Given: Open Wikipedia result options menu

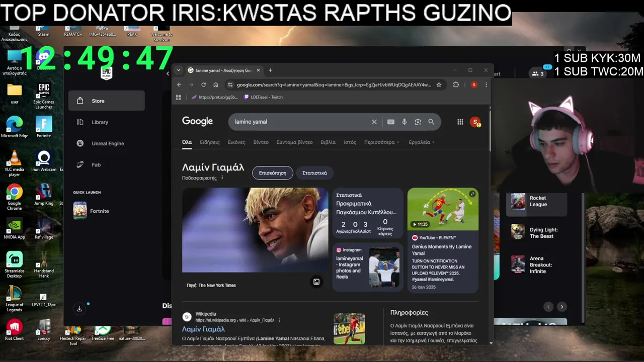Looking at the screenshot, I should click(279, 320).
